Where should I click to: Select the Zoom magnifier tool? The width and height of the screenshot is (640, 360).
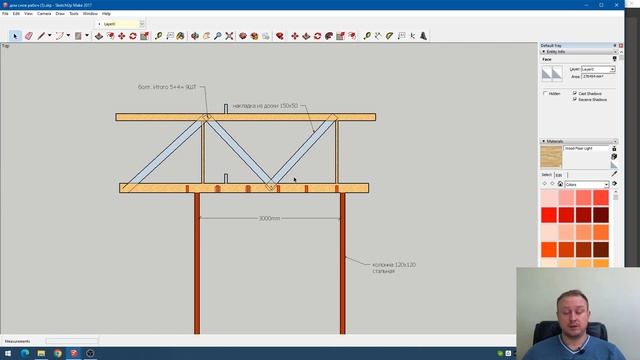218,36
